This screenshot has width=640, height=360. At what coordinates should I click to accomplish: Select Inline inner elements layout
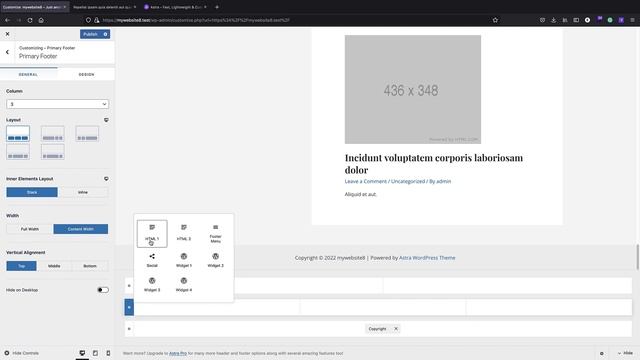(x=83, y=192)
